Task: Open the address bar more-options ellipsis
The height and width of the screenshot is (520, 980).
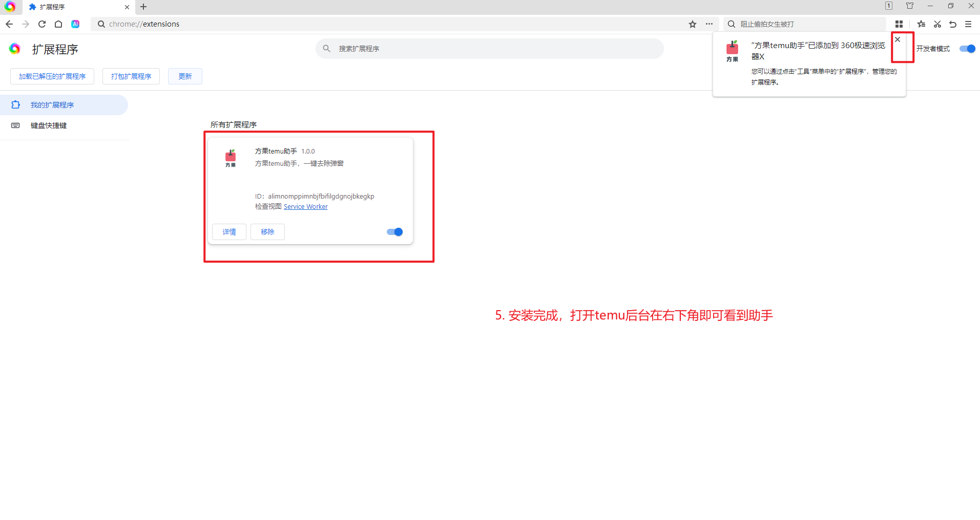Action: pos(709,24)
